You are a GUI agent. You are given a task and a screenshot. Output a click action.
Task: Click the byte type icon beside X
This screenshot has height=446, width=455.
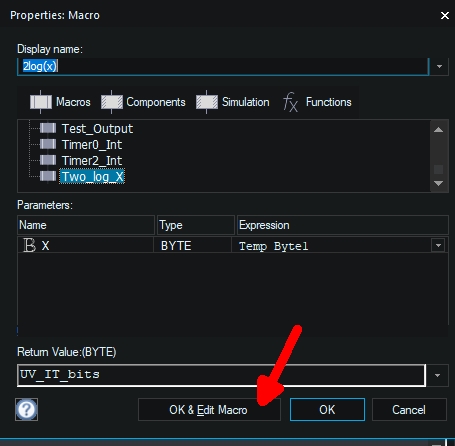[29, 246]
